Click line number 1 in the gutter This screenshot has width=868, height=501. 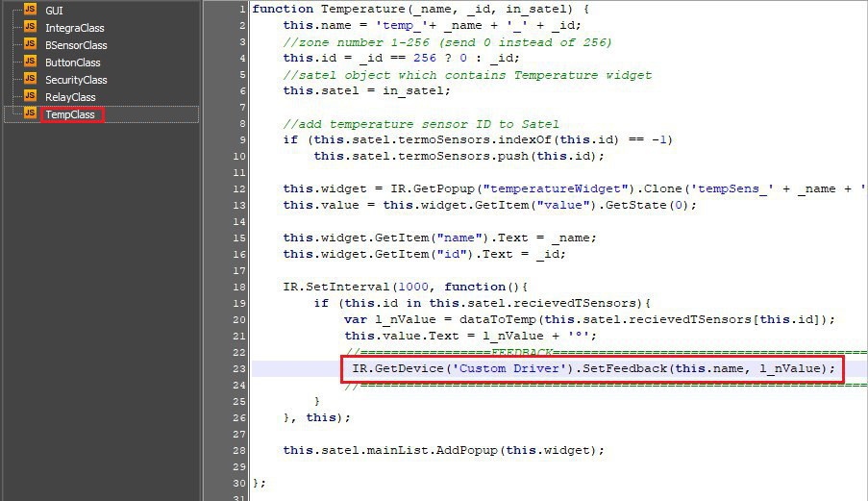click(241, 9)
